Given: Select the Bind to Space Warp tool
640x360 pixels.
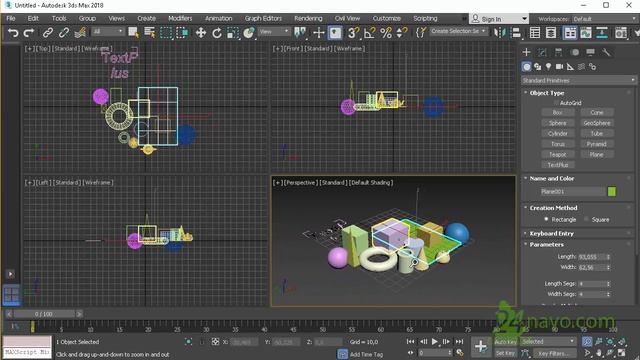Looking at the screenshot, I should [80, 33].
